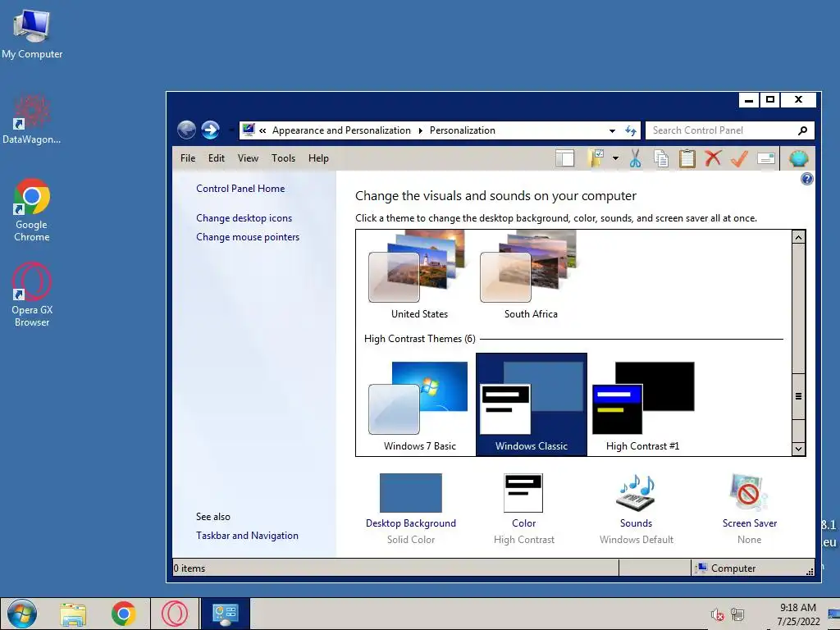
Task: Click the Windows Start orb
Action: pos(22,614)
